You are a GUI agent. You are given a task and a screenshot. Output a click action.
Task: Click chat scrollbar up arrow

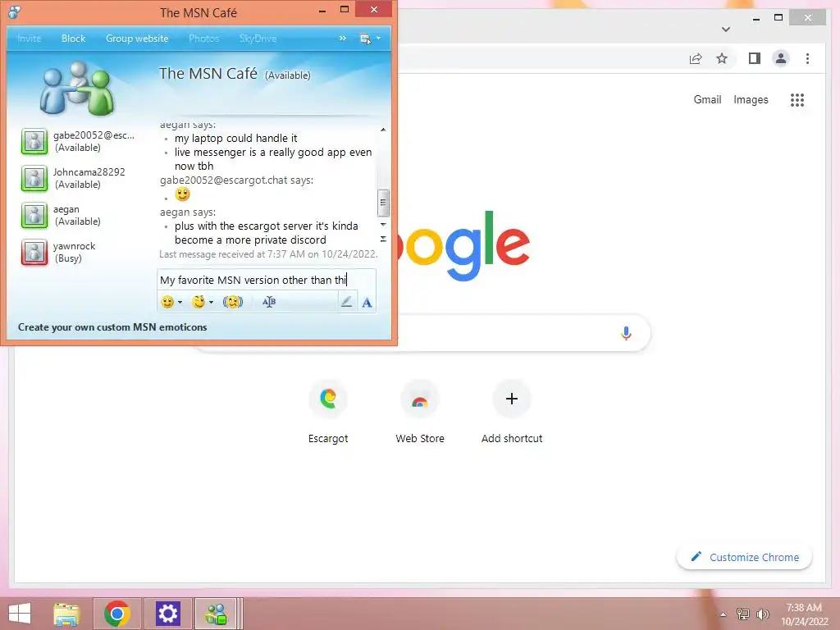(x=383, y=130)
